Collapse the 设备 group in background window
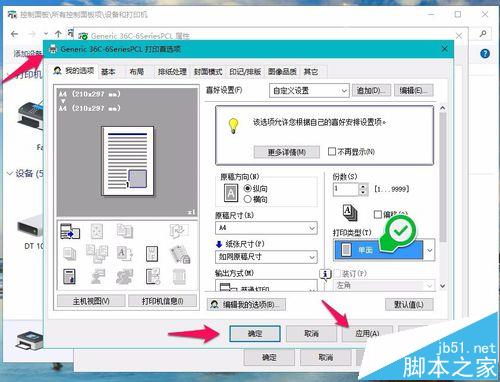 (9, 173)
